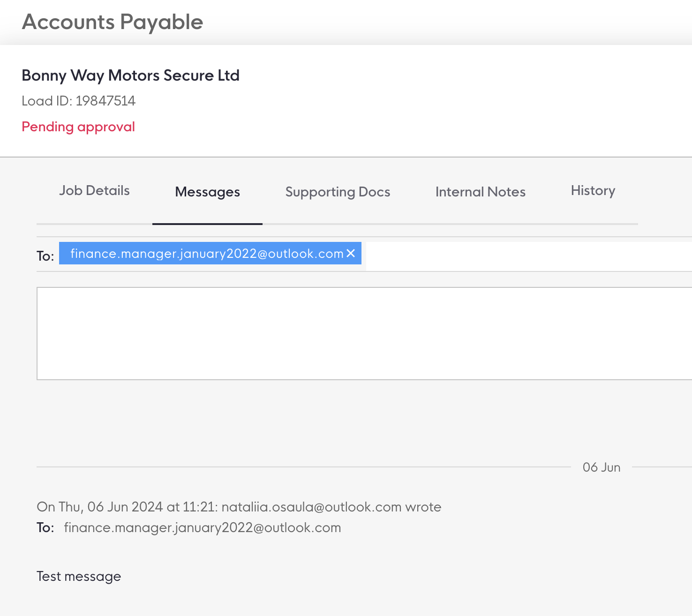Open the Job Details tab
Image resolution: width=692 pixels, height=616 pixels.
point(94,191)
